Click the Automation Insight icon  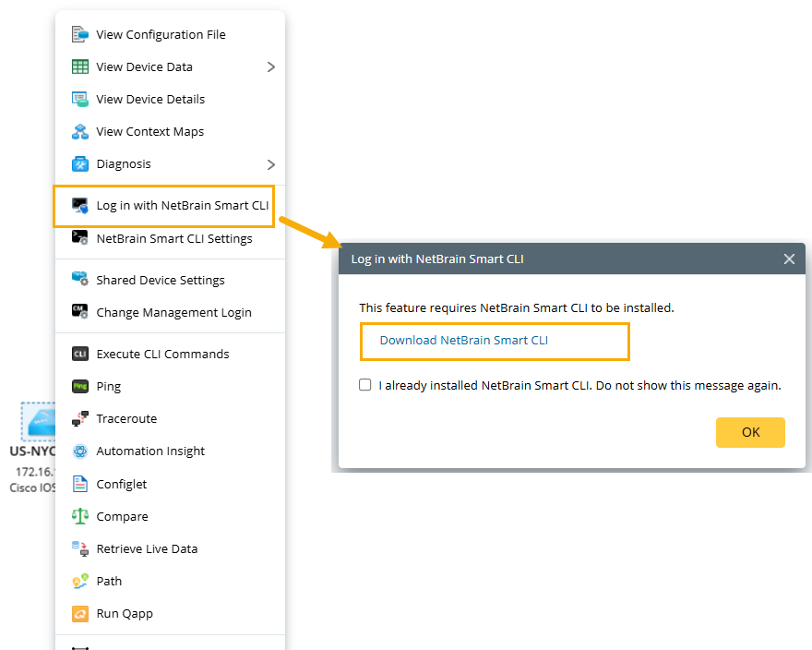coord(80,451)
